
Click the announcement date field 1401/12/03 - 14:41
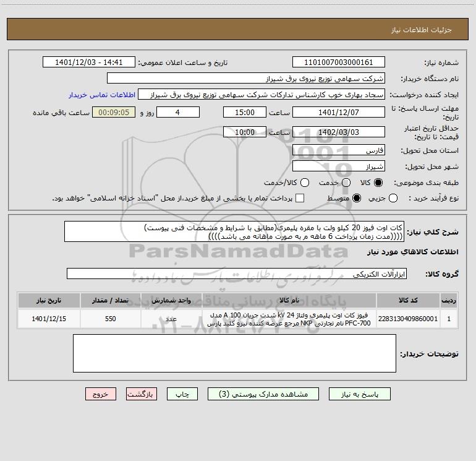click(x=88, y=62)
